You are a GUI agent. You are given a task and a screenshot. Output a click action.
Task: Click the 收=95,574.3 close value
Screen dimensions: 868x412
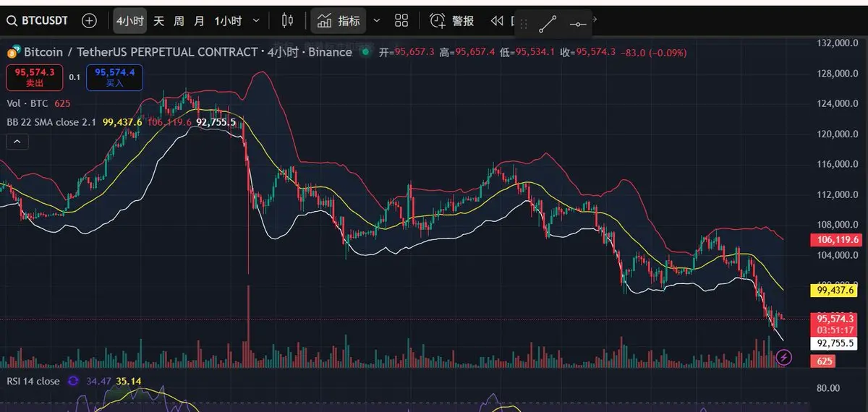587,52
